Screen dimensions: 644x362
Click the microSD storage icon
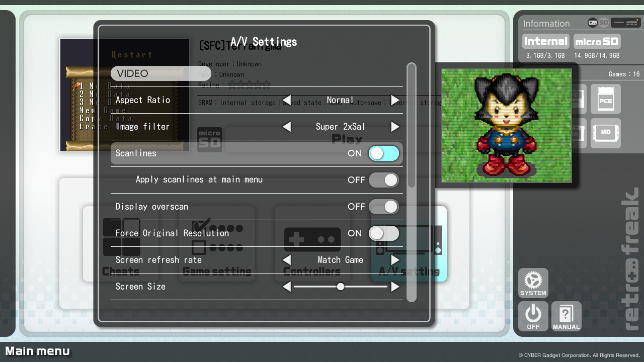coord(597,42)
